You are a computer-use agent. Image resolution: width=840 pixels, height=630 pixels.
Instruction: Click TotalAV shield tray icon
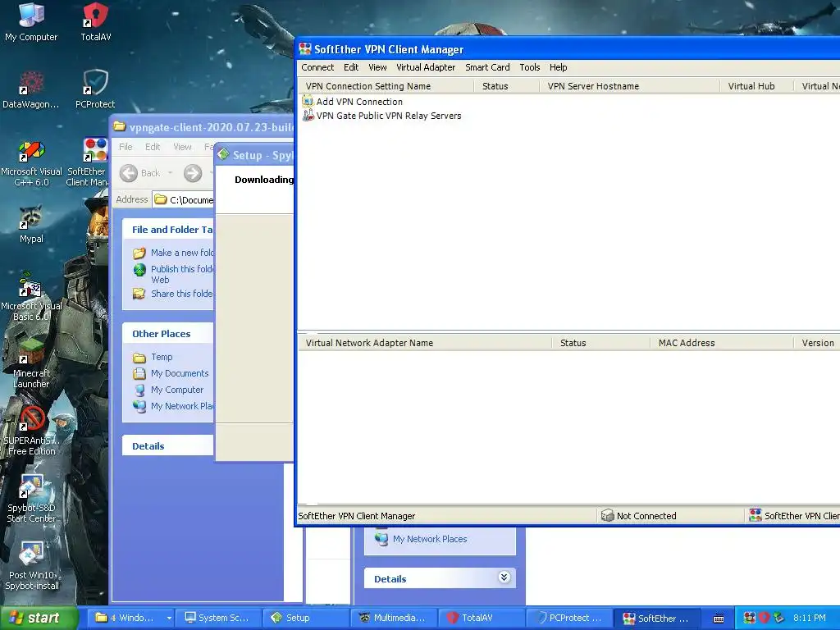click(x=764, y=618)
